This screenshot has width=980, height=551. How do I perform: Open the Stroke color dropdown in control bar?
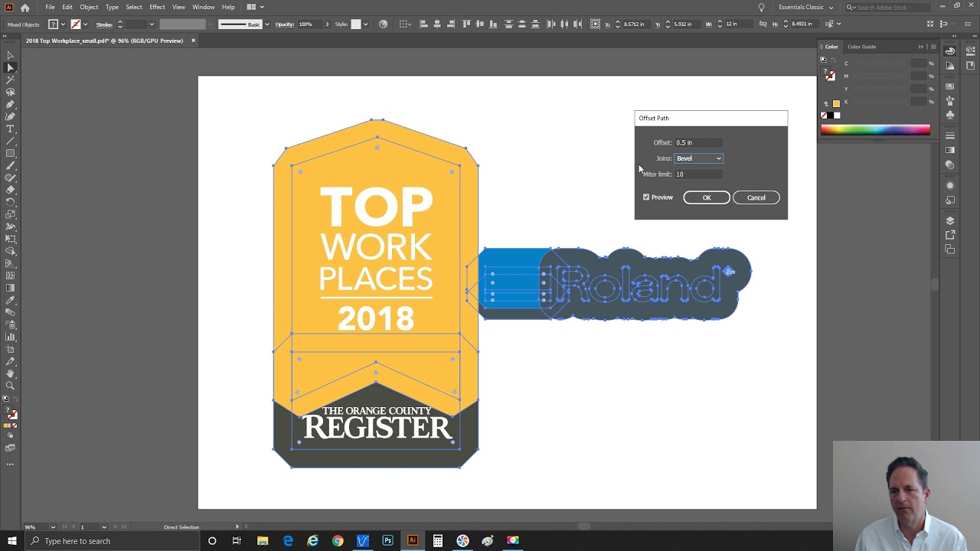[85, 24]
